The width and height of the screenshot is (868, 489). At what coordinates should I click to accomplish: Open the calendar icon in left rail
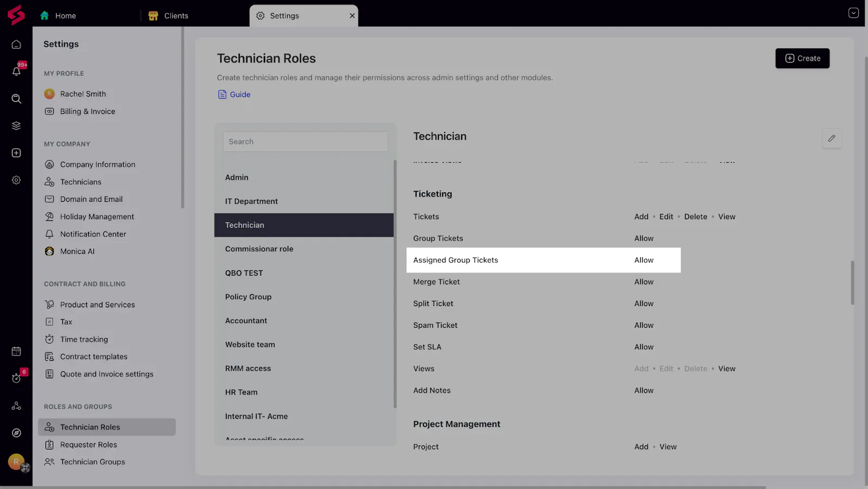[x=16, y=351]
